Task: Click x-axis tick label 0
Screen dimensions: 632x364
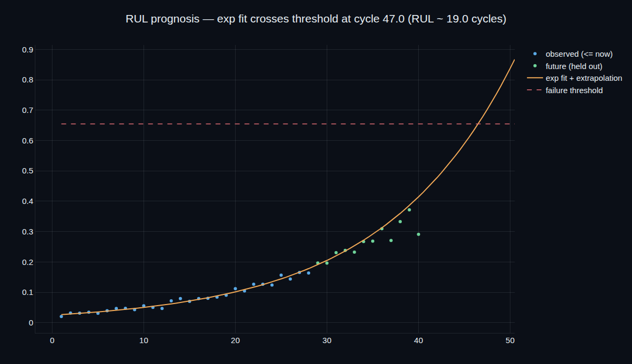Action: click(52, 340)
